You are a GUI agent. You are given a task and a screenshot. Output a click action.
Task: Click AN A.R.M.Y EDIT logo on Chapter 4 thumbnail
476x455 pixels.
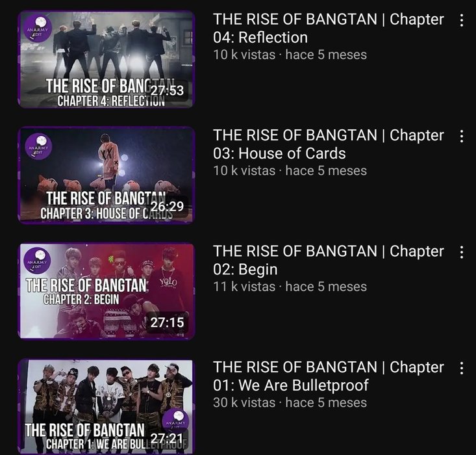coord(38,29)
